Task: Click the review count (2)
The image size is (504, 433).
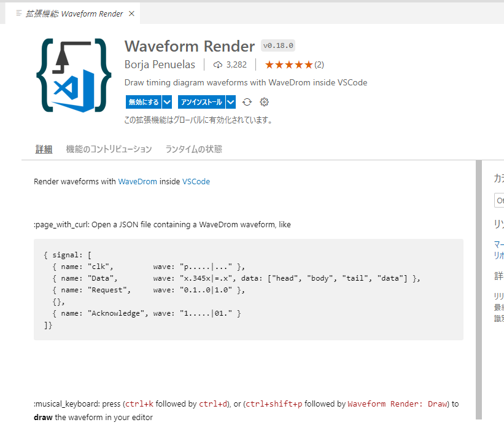Action: [319, 64]
